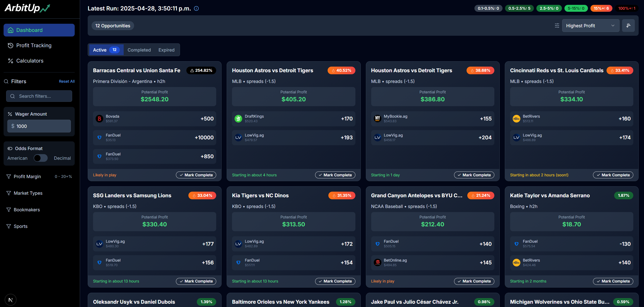This screenshot has width=644, height=307.
Task: Click the DraftKings bookmaker logo
Action: point(238,119)
